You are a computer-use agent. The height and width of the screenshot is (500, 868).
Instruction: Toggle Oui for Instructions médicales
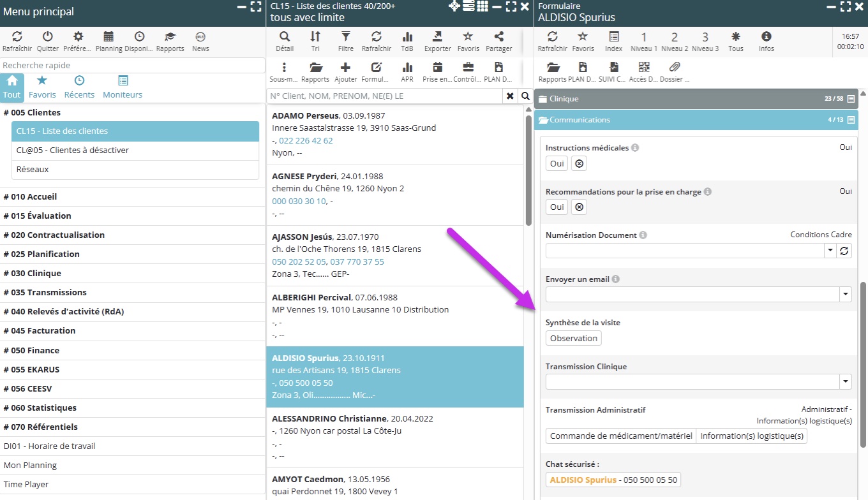click(x=557, y=163)
